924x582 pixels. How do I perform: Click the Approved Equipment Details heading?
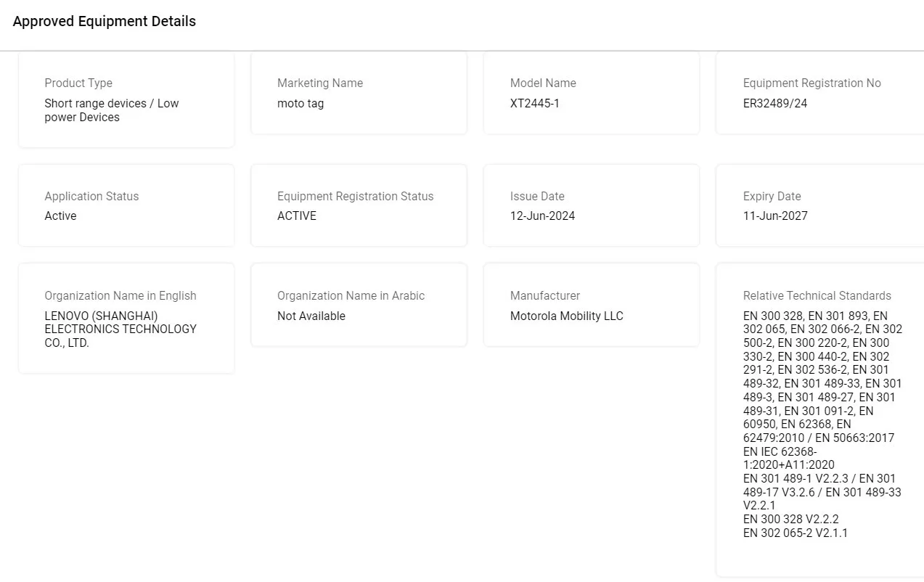click(105, 22)
